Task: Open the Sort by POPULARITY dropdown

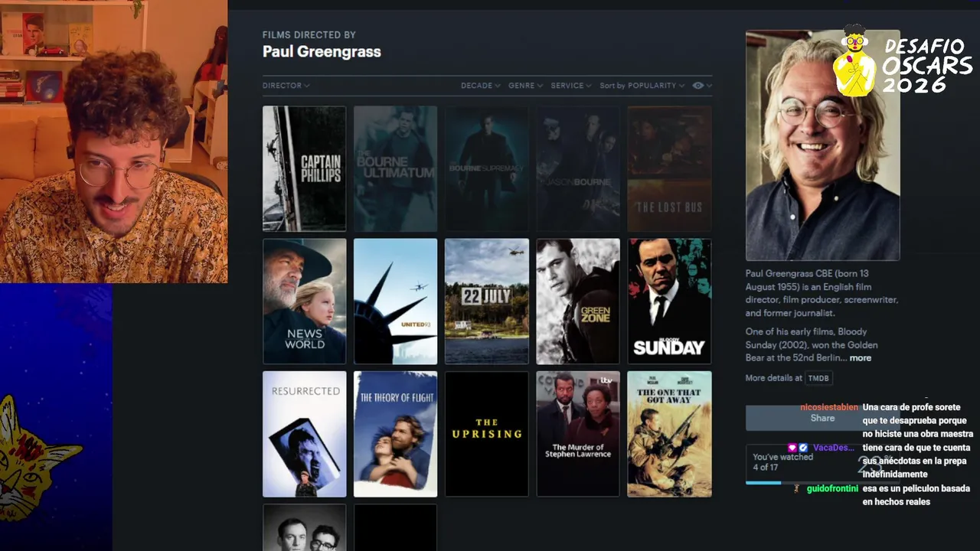Action: click(642, 86)
